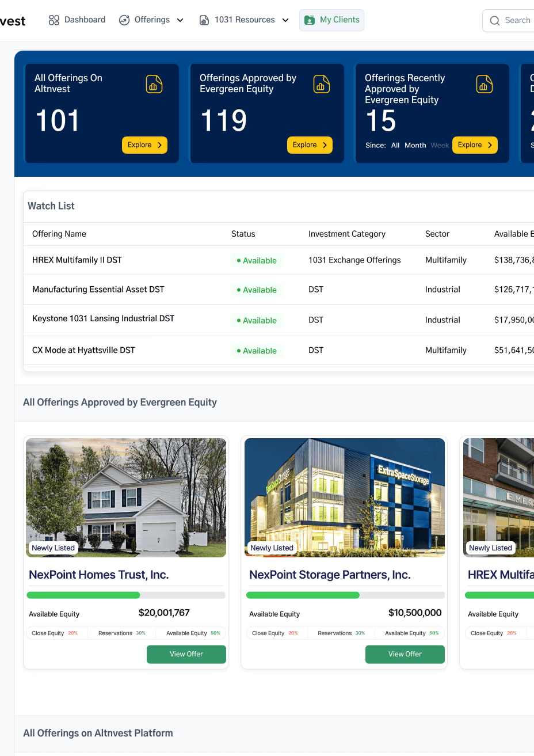
Task: Expand the Offerings menu chevron
Action: click(180, 20)
